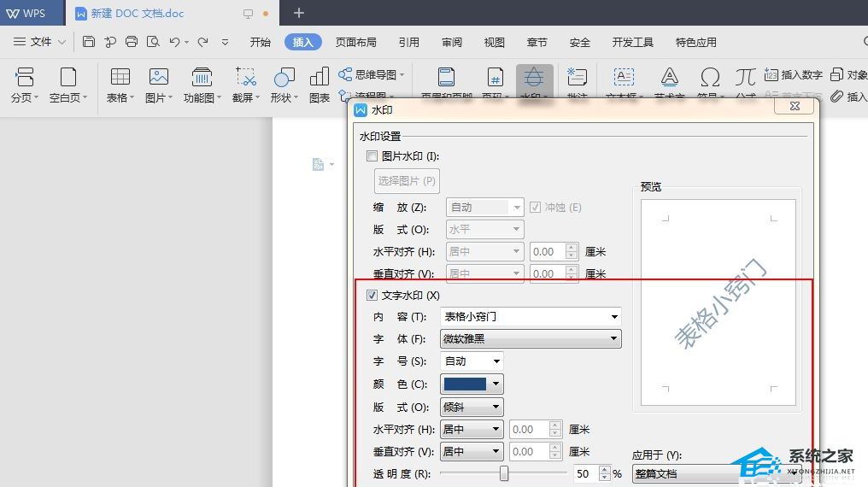The height and width of the screenshot is (487, 868).
Task: Insert page number icon
Action: point(495,78)
